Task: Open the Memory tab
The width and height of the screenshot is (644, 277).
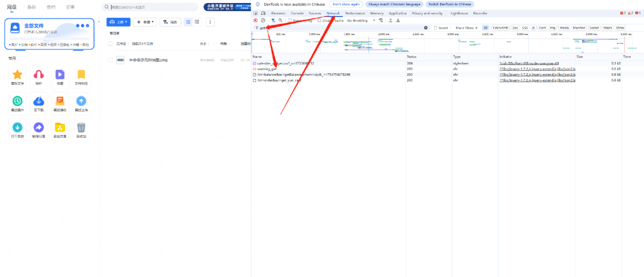Action: point(377,14)
